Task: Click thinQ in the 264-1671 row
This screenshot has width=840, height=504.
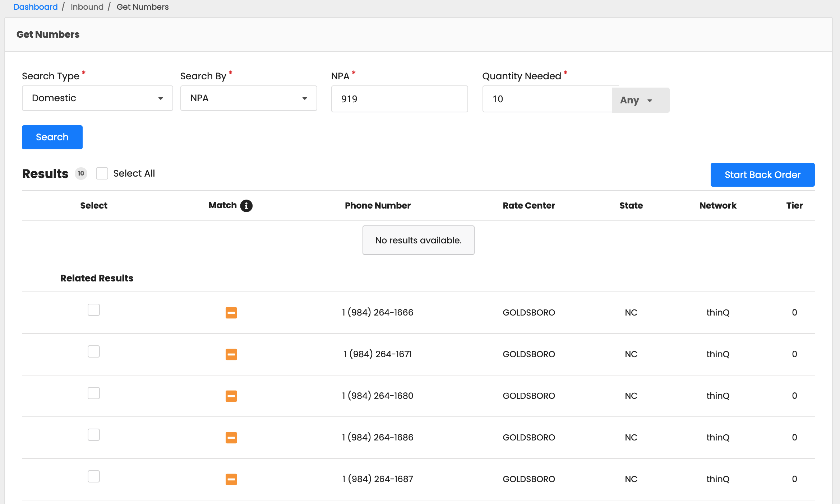Action: 718,354
